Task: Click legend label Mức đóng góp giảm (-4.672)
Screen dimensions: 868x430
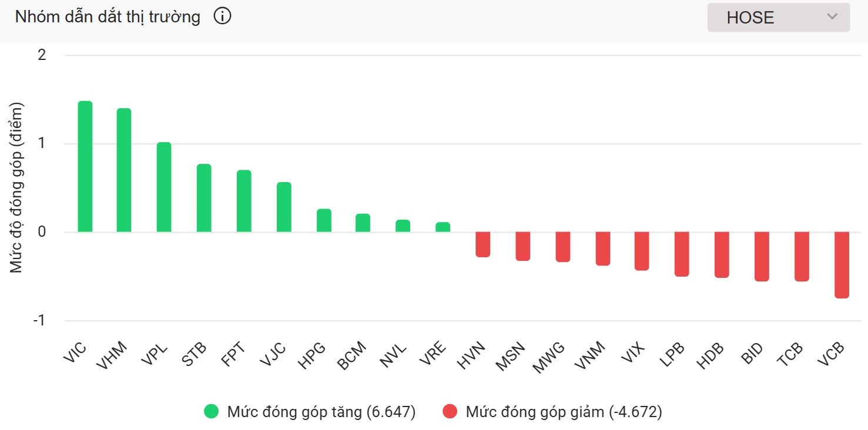Action: pyautogui.click(x=563, y=412)
